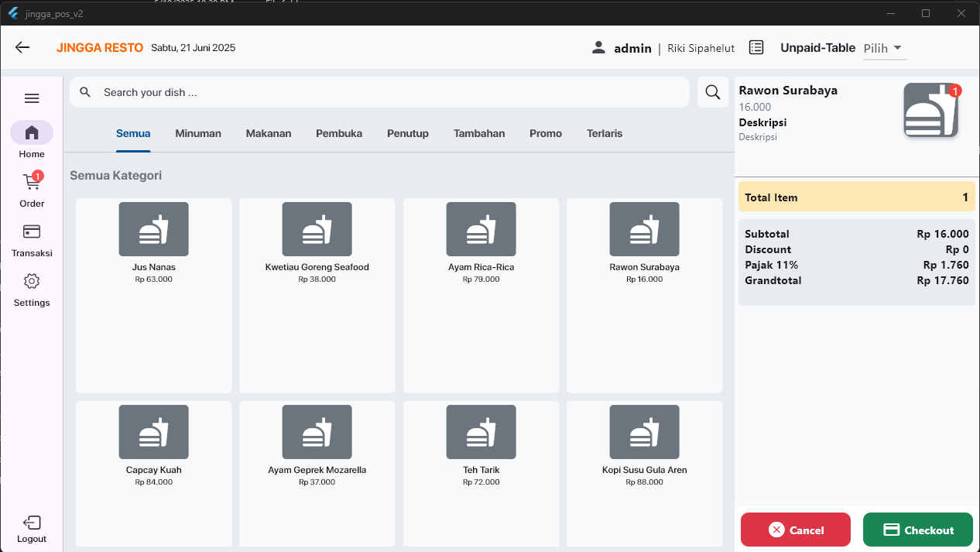Select the Teh Tarik menu card
Image resolution: width=980 pixels, height=552 pixels.
(x=481, y=474)
